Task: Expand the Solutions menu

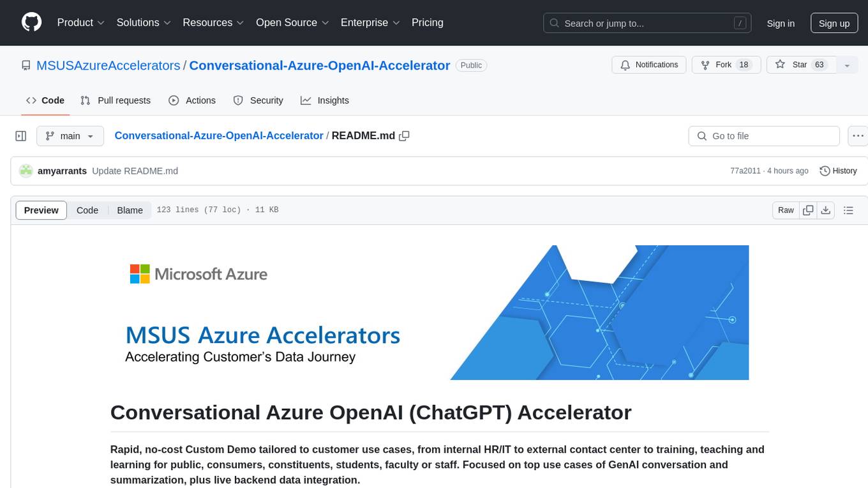Action: (144, 22)
